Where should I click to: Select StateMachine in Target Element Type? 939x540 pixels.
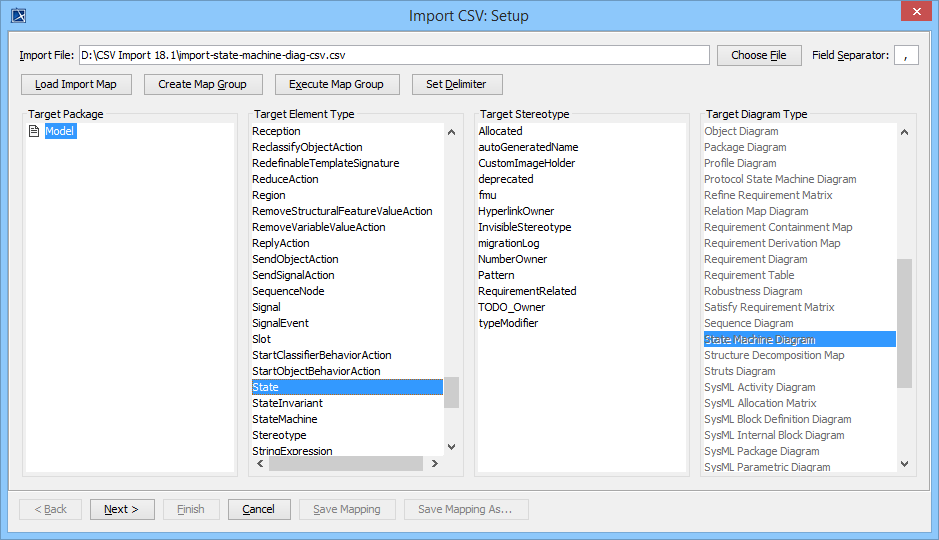(285, 419)
